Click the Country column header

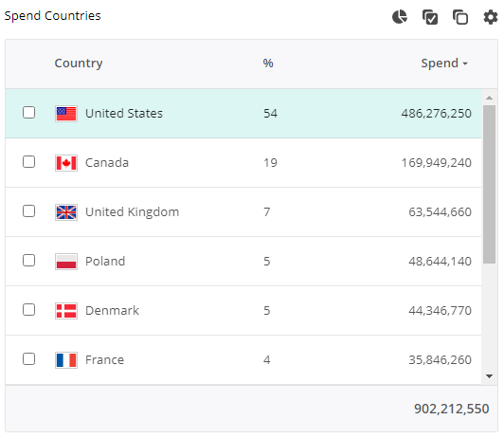(x=79, y=64)
